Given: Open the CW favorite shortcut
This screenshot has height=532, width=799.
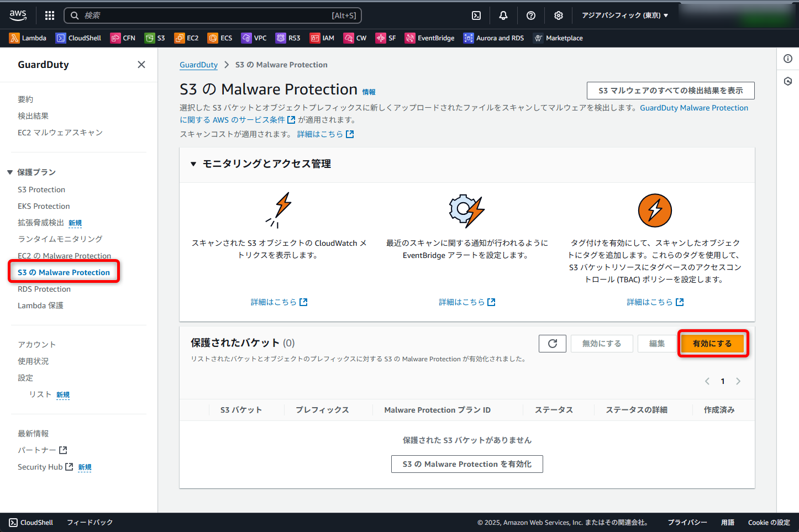Looking at the screenshot, I should (355, 38).
